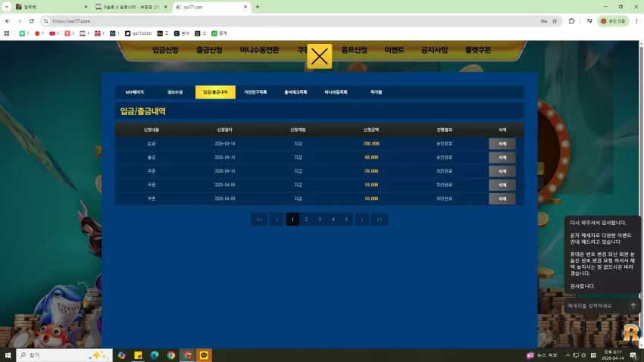This screenshot has width=644, height=362.
Task: Go to the first page (<<)
Action: point(259,219)
